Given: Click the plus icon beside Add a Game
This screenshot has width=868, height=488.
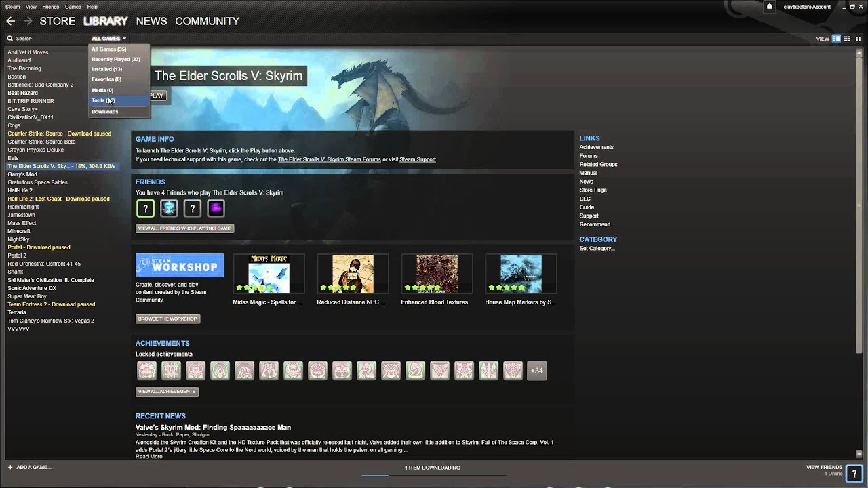Looking at the screenshot, I should tap(10, 467).
